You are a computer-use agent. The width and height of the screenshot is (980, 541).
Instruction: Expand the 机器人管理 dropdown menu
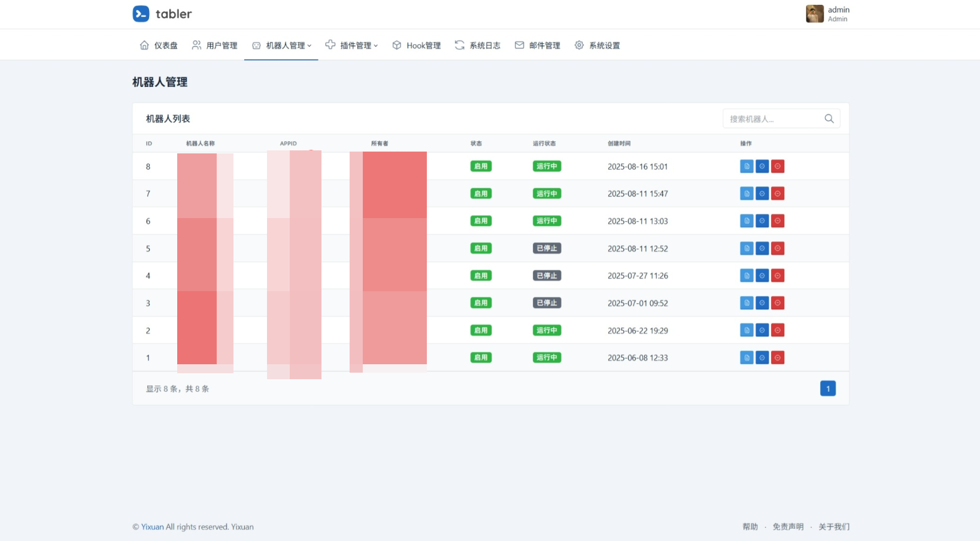click(x=281, y=46)
